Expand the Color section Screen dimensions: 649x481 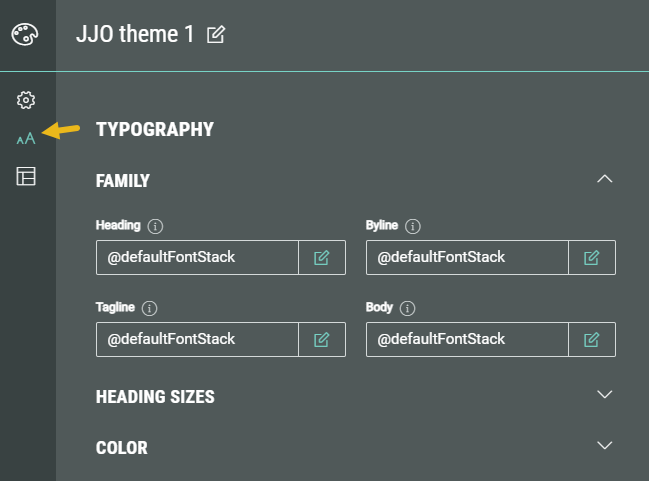coord(603,445)
